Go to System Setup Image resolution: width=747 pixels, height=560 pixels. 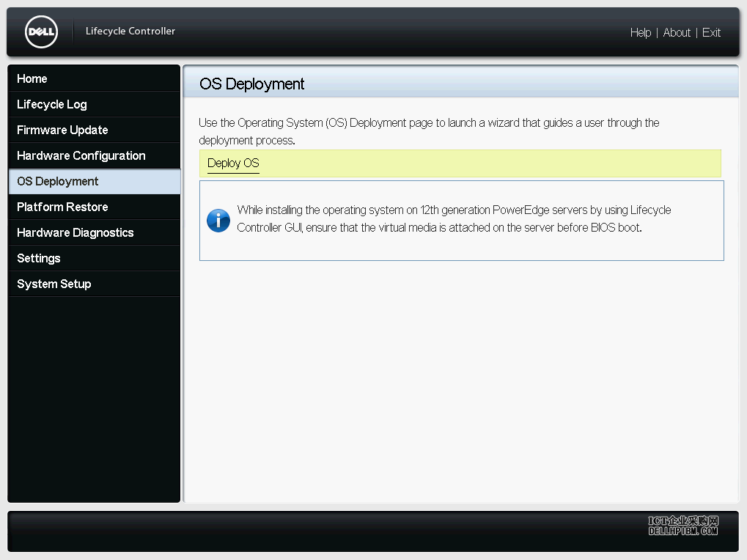(x=94, y=284)
